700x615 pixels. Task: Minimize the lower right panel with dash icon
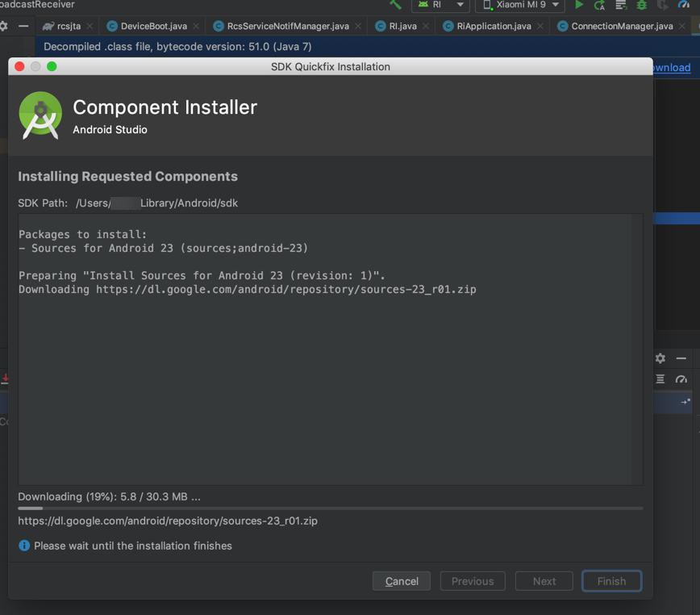tap(681, 358)
